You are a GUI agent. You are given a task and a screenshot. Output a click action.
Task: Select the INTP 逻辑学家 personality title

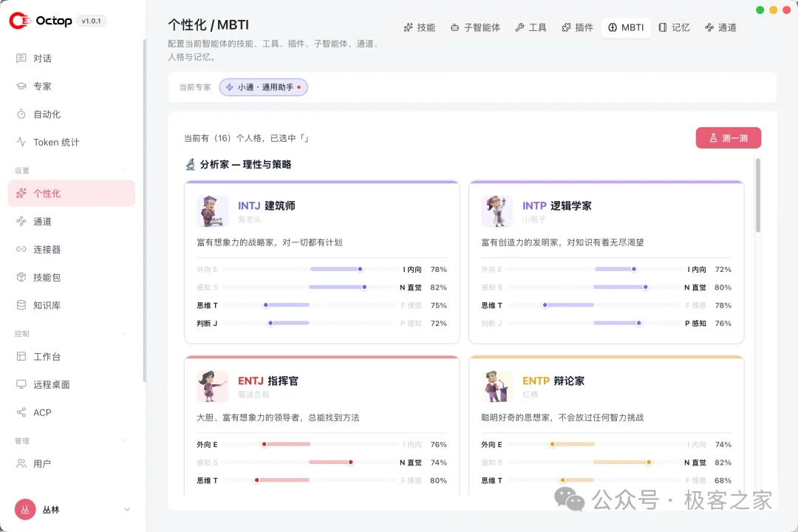coord(557,205)
